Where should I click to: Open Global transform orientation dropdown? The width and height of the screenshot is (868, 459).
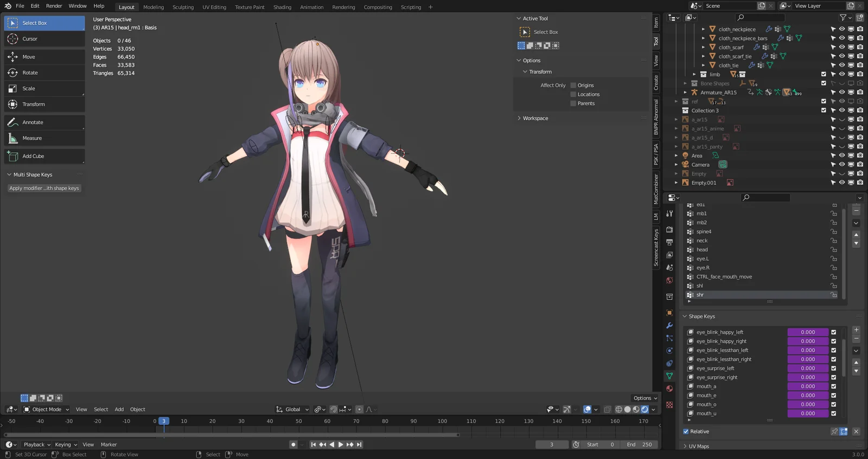point(292,409)
